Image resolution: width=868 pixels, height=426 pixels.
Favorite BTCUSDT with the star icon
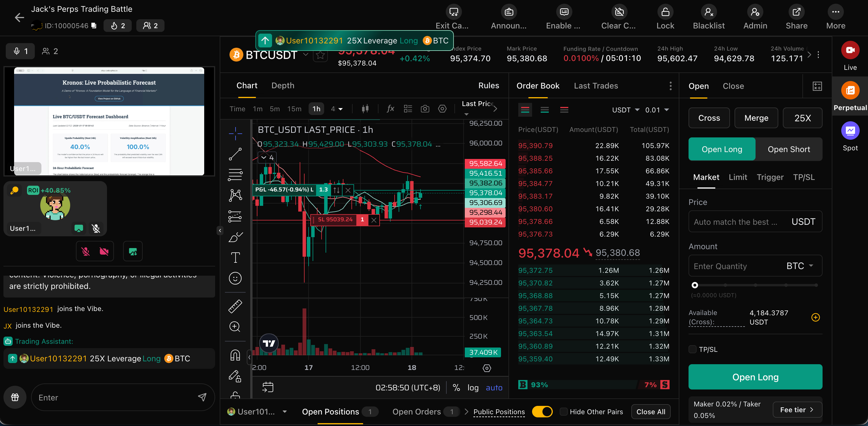click(x=320, y=55)
